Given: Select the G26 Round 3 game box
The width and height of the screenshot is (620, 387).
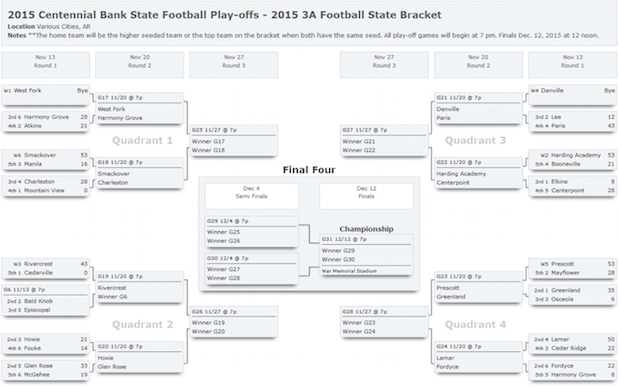Looking at the screenshot, I should (234, 322).
